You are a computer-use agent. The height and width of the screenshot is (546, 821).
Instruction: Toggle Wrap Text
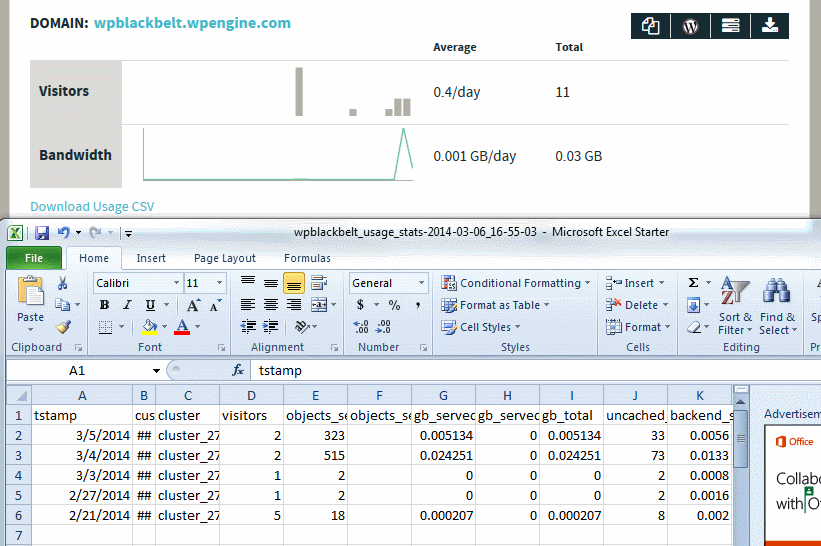(319, 283)
